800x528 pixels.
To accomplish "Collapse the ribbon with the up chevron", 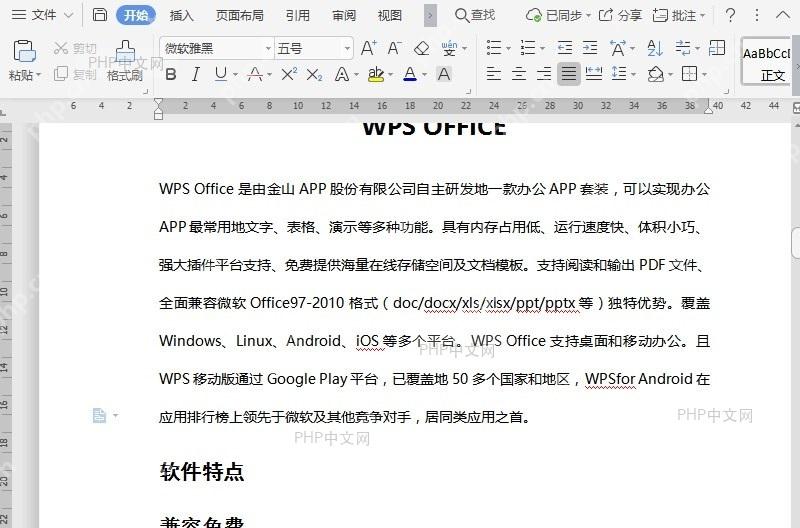I will [783, 15].
